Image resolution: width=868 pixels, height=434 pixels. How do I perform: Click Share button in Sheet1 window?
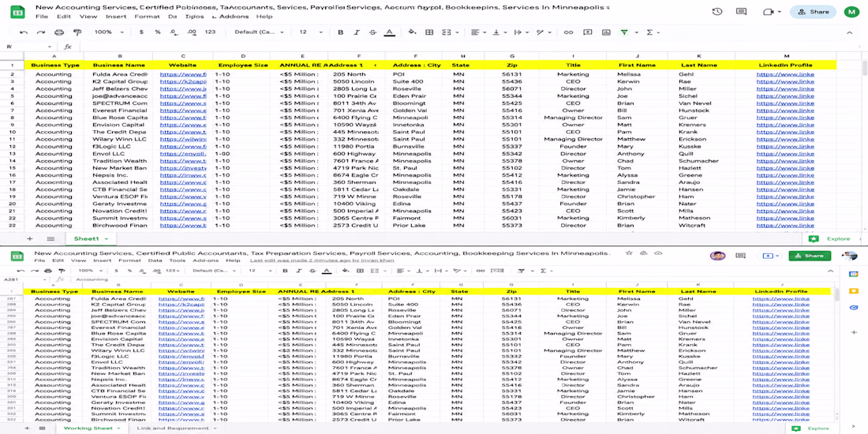[x=813, y=12]
